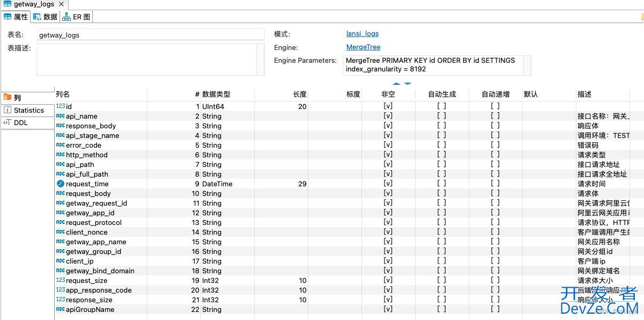Open the ER 图 tab
This screenshot has height=320, width=644.
77,17
